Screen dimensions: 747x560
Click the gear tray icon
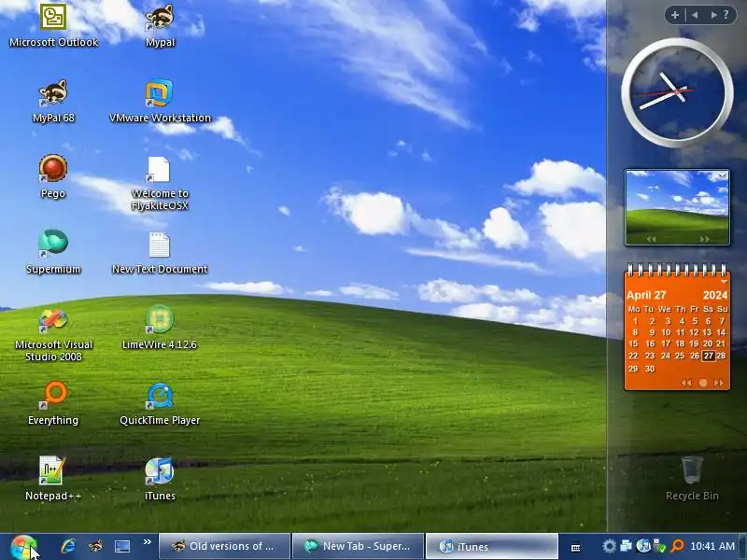[x=609, y=546]
